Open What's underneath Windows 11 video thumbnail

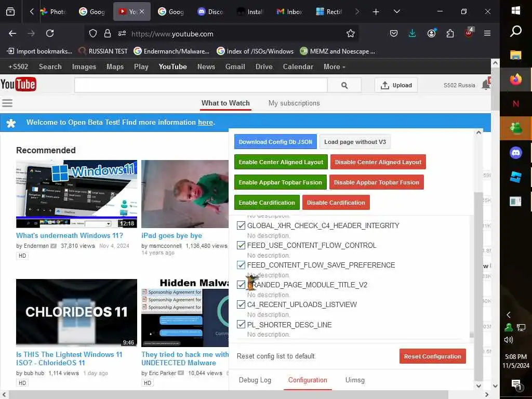click(77, 194)
